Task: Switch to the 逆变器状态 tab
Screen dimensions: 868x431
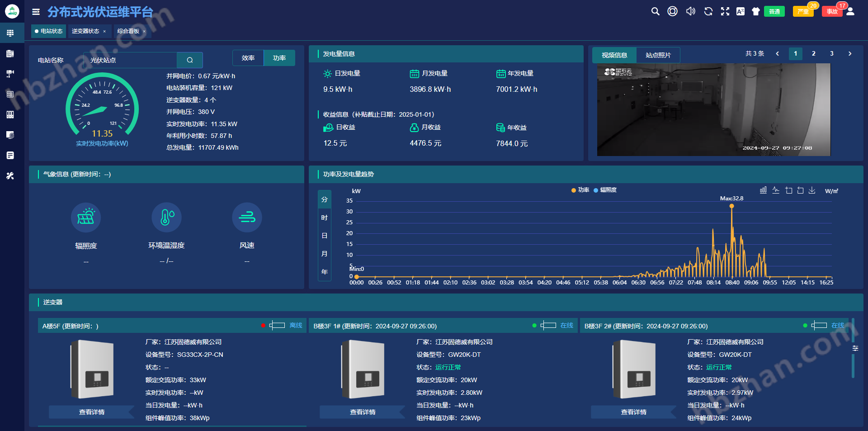Action: click(x=86, y=31)
